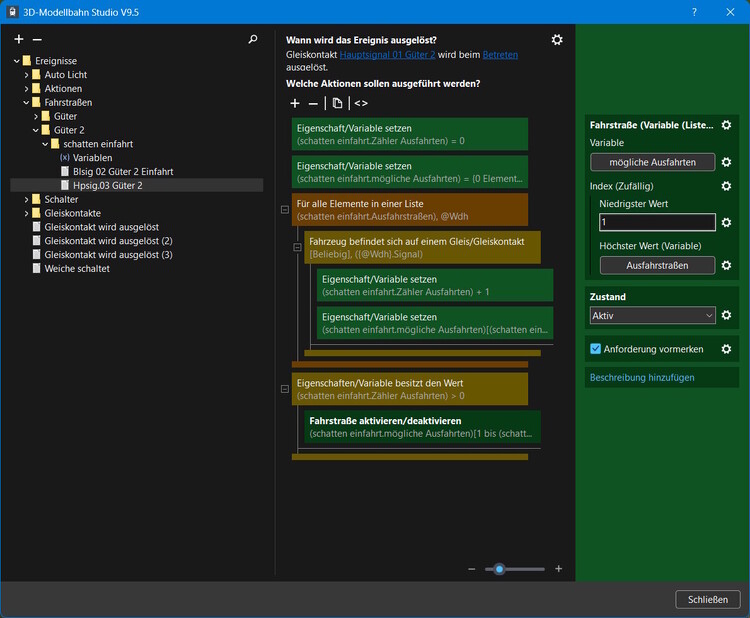This screenshot has height=618, width=750.
Task: Open search in the event tree panel
Action: point(253,39)
